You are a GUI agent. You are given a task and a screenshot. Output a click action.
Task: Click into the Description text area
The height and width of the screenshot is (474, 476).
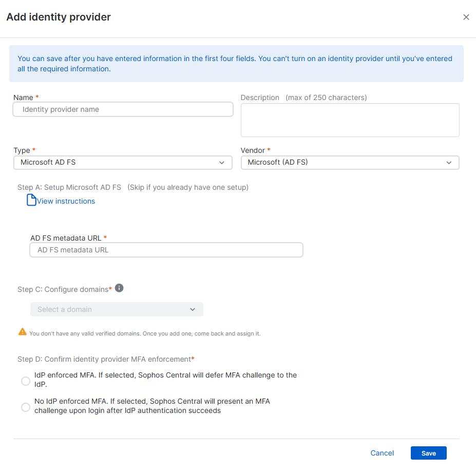350,120
